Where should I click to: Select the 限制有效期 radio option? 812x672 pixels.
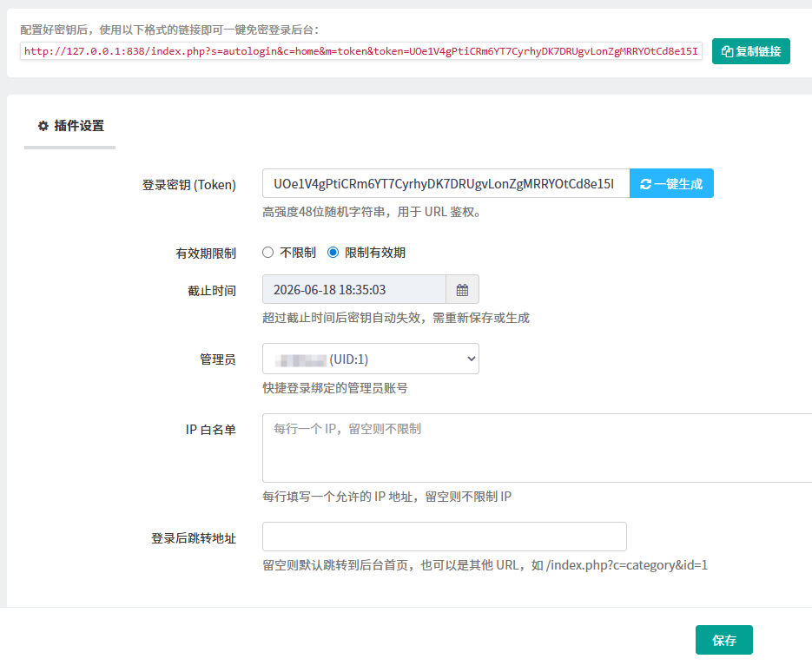[333, 253]
